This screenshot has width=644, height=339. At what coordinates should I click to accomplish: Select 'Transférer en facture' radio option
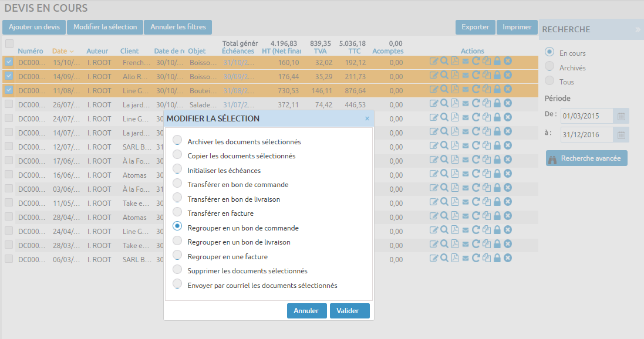pos(177,212)
